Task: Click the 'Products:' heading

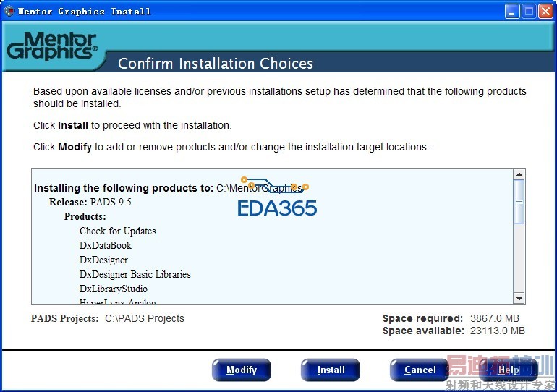Action: [x=85, y=216]
